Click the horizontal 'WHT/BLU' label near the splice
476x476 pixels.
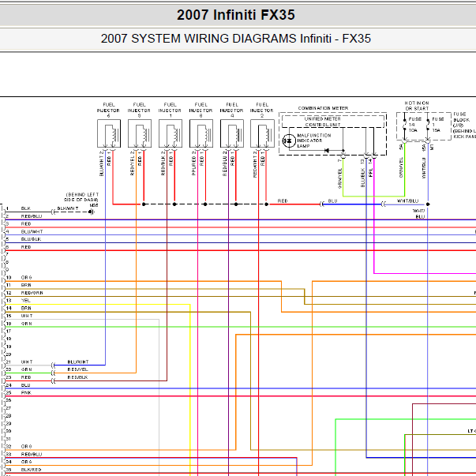click(x=407, y=201)
